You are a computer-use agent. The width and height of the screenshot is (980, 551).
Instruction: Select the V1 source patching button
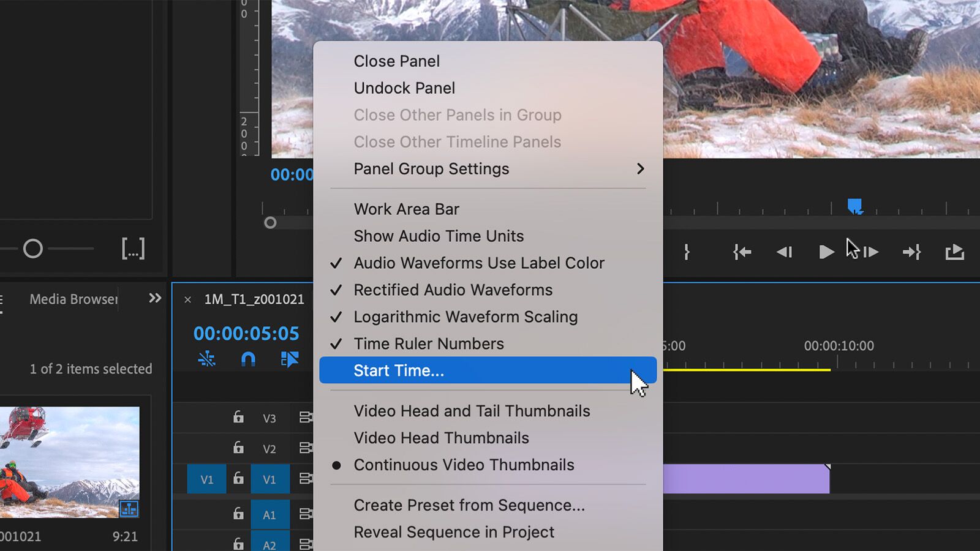206,479
